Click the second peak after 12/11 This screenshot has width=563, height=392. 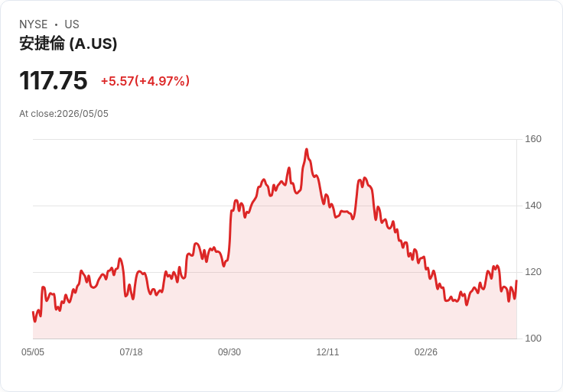[x=365, y=178]
